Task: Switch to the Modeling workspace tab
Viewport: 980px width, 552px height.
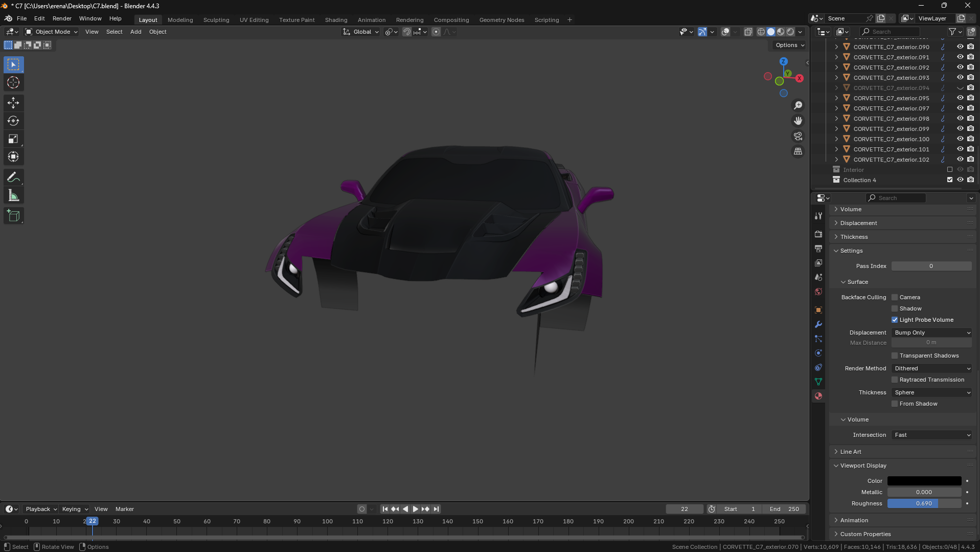Action: (x=180, y=20)
